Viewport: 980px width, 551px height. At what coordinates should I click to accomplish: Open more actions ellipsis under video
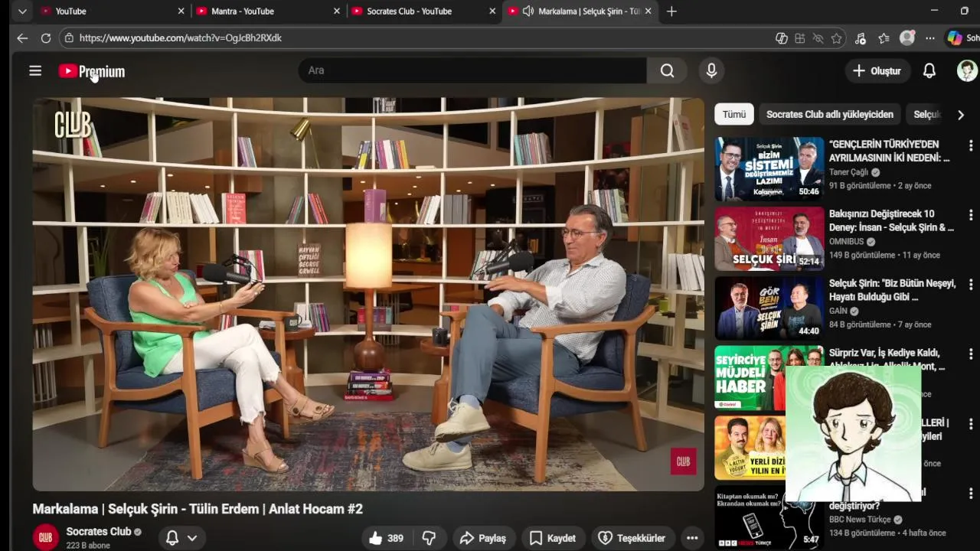tap(692, 538)
